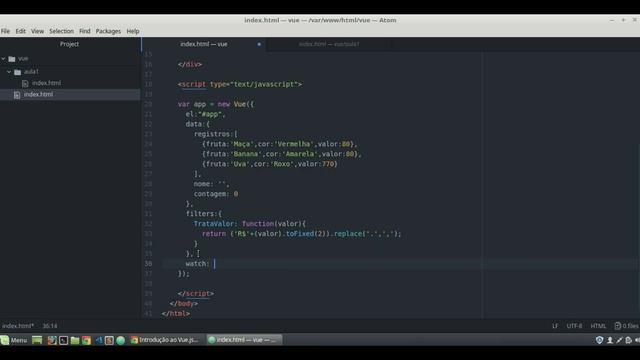Launch the browser icon next to show desktop
This screenshot has height=360, width=640.
(x=52, y=340)
